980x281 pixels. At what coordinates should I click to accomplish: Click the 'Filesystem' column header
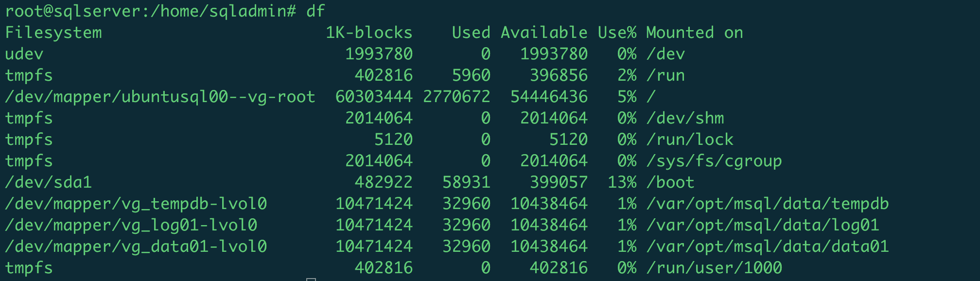pyautogui.click(x=53, y=33)
